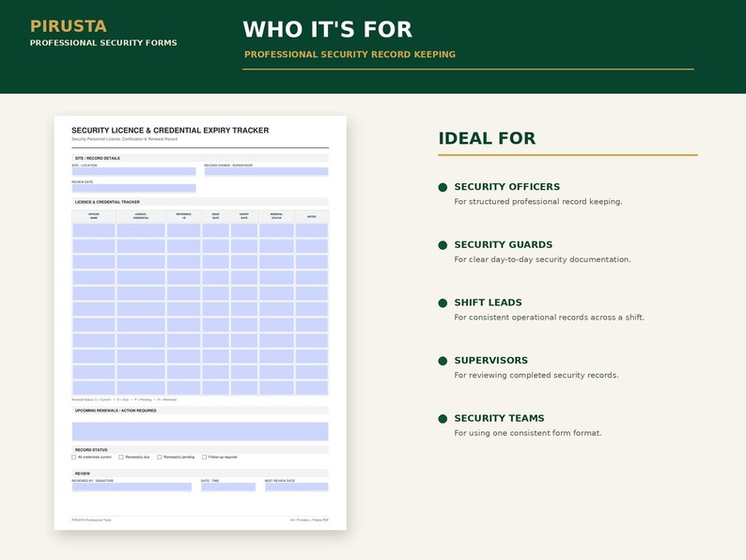Click "Professional Security Record Keeping" subtitle
Image resolution: width=746 pixels, height=560 pixels.
(x=350, y=54)
